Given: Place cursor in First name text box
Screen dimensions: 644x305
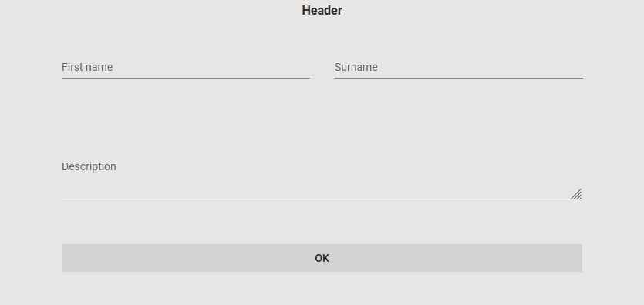Looking at the screenshot, I should (x=186, y=67).
